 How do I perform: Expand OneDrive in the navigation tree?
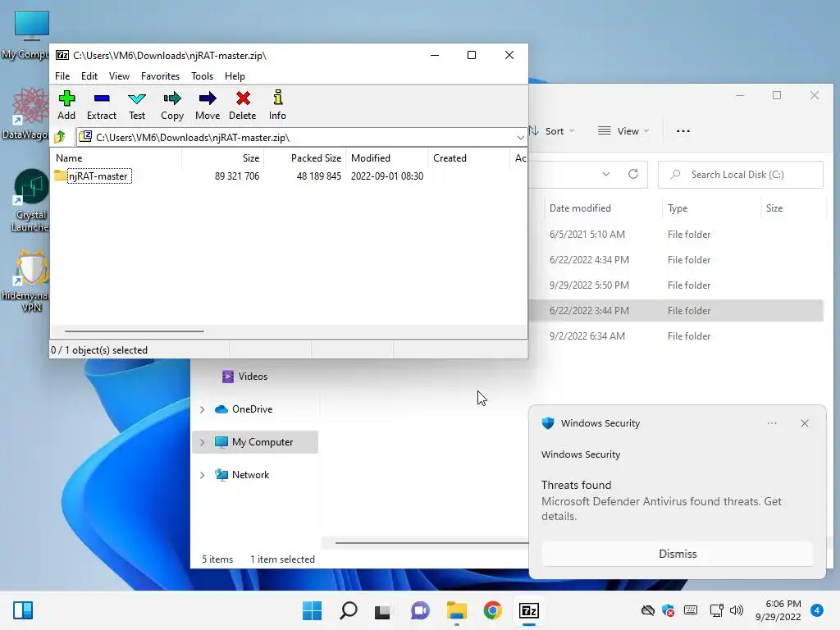click(202, 409)
